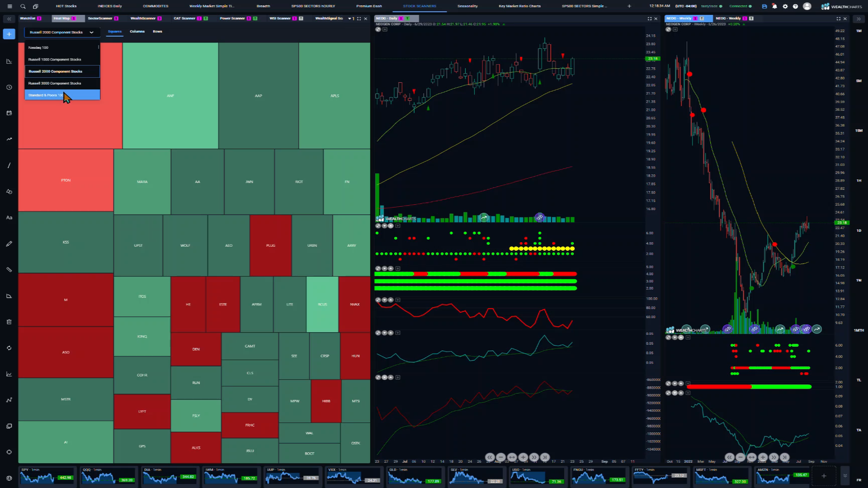The width and height of the screenshot is (868, 488).
Task: Switch heat map to Columns view
Action: 137,32
